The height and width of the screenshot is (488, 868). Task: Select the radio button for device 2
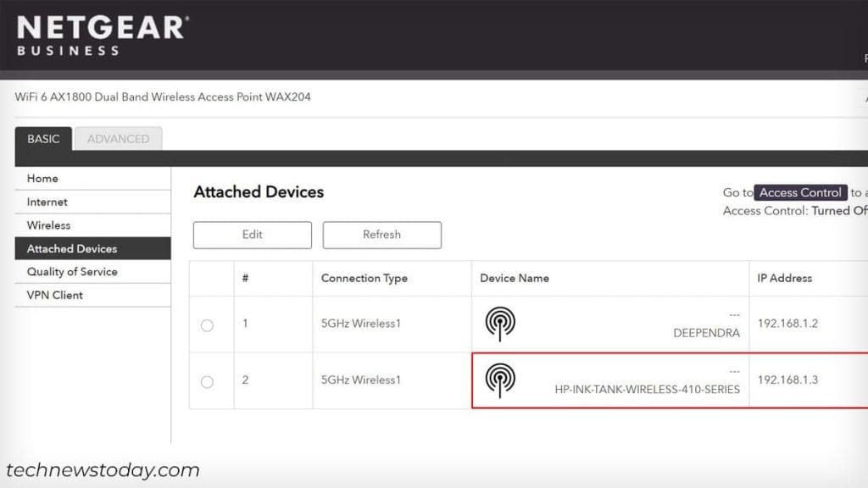(209, 381)
